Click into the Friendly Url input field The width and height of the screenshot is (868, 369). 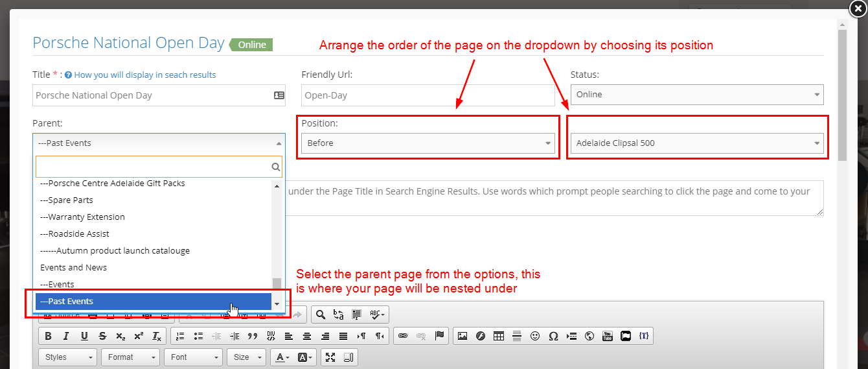click(x=428, y=95)
